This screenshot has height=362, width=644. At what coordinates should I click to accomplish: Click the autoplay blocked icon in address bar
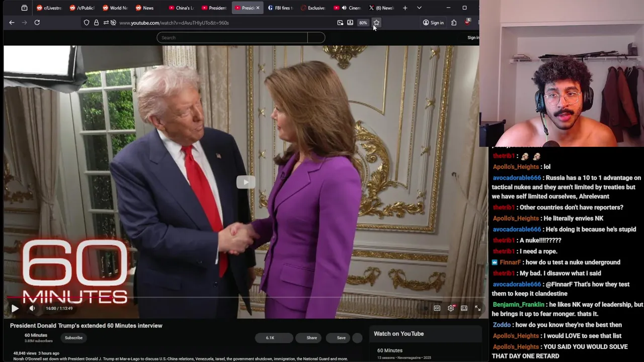click(x=113, y=23)
